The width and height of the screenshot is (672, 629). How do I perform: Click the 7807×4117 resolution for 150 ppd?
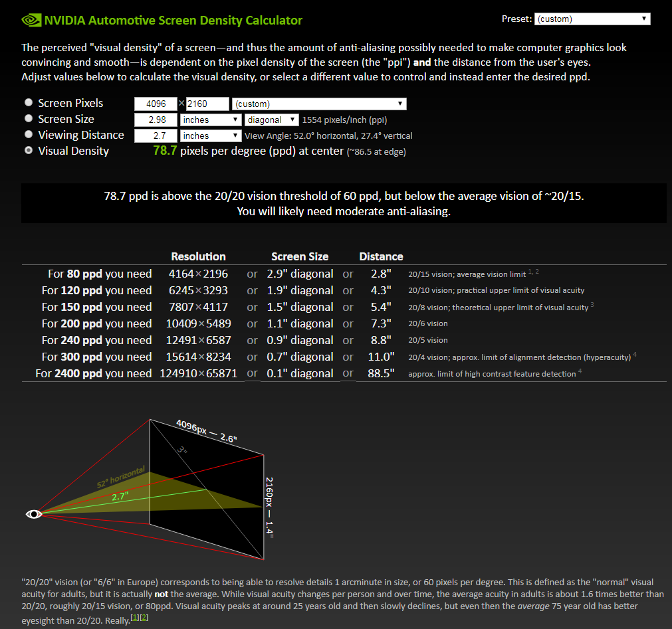point(199,307)
